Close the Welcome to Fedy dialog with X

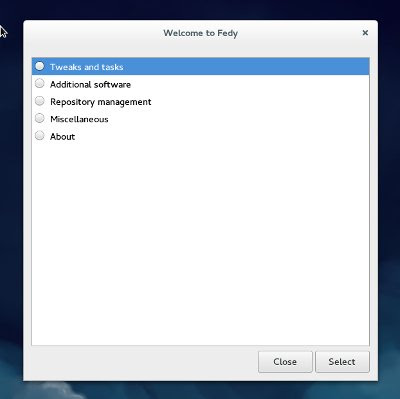[x=365, y=33]
